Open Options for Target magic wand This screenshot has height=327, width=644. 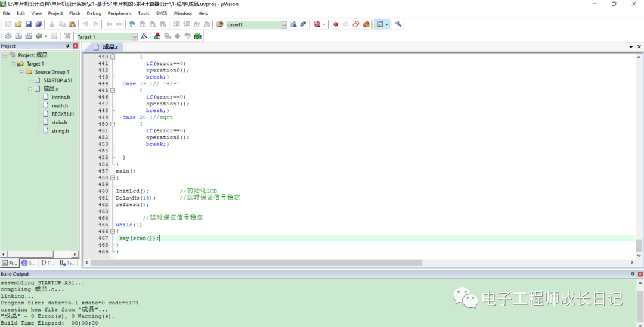coord(144,36)
